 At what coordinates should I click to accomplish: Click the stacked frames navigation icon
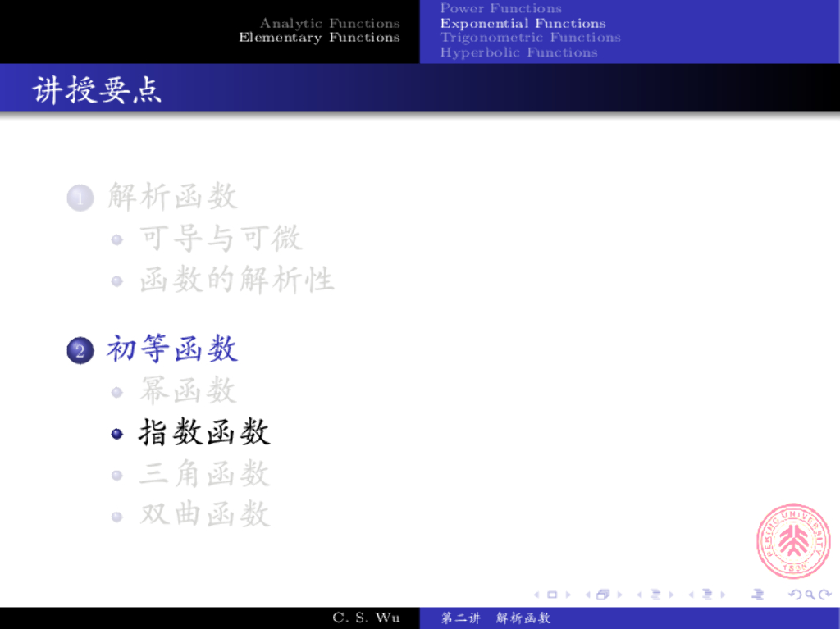point(603,595)
